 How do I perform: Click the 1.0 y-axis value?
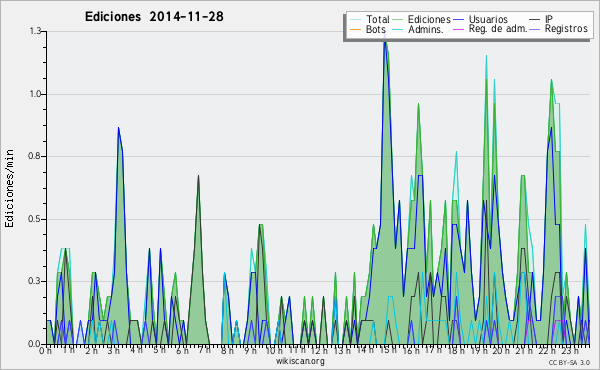[x=35, y=94]
